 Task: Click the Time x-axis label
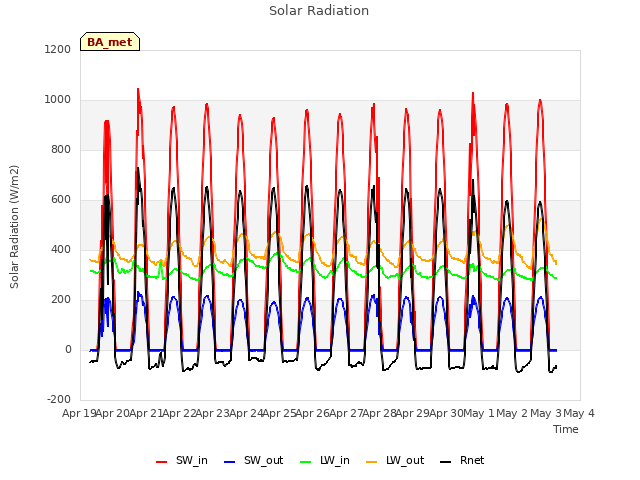(566, 429)
